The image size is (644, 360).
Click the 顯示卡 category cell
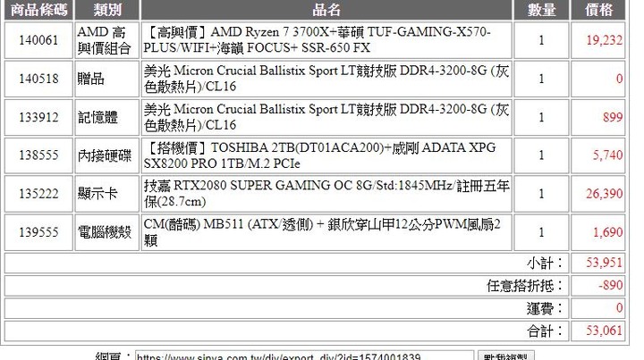click(x=106, y=194)
